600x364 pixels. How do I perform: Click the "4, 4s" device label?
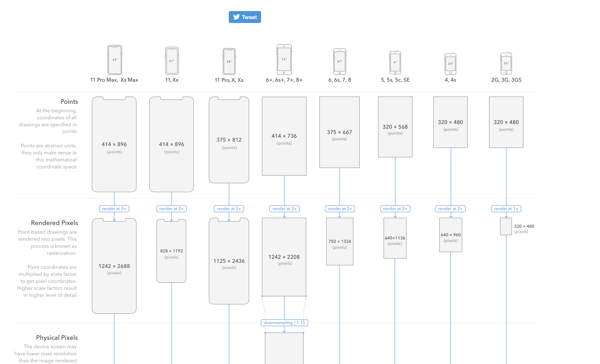pos(451,80)
